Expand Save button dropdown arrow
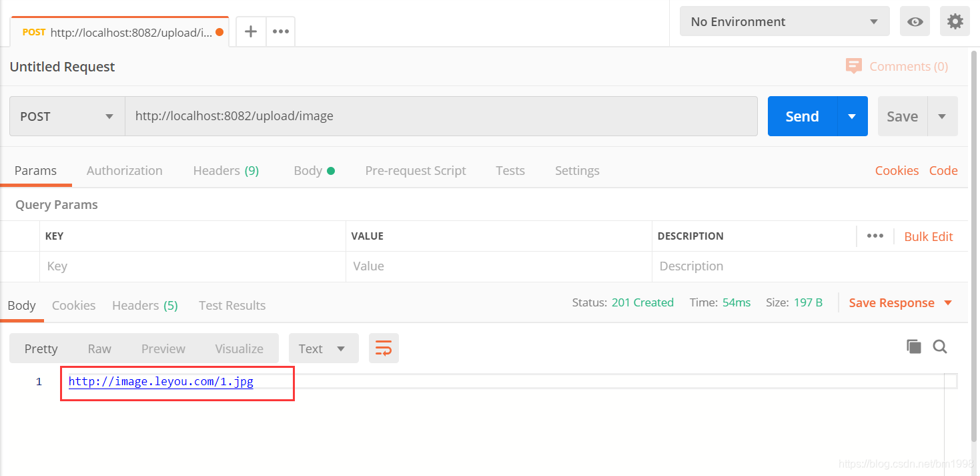 point(942,116)
